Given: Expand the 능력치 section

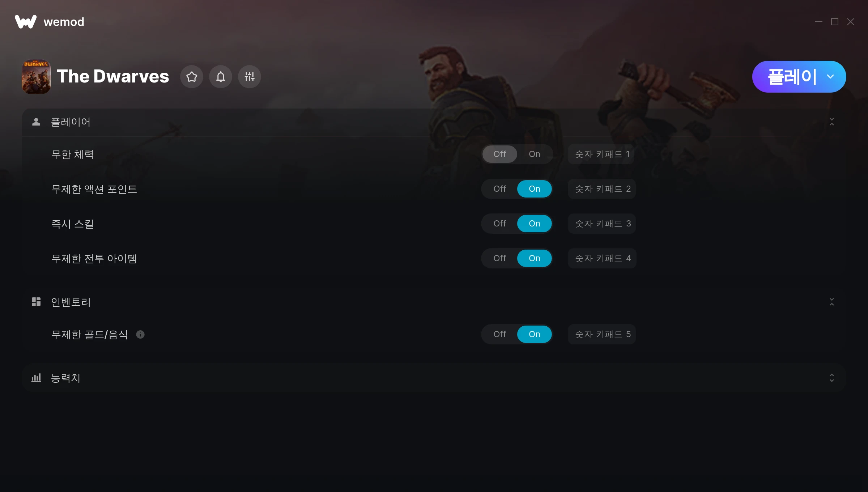Looking at the screenshot, I should click(x=832, y=378).
